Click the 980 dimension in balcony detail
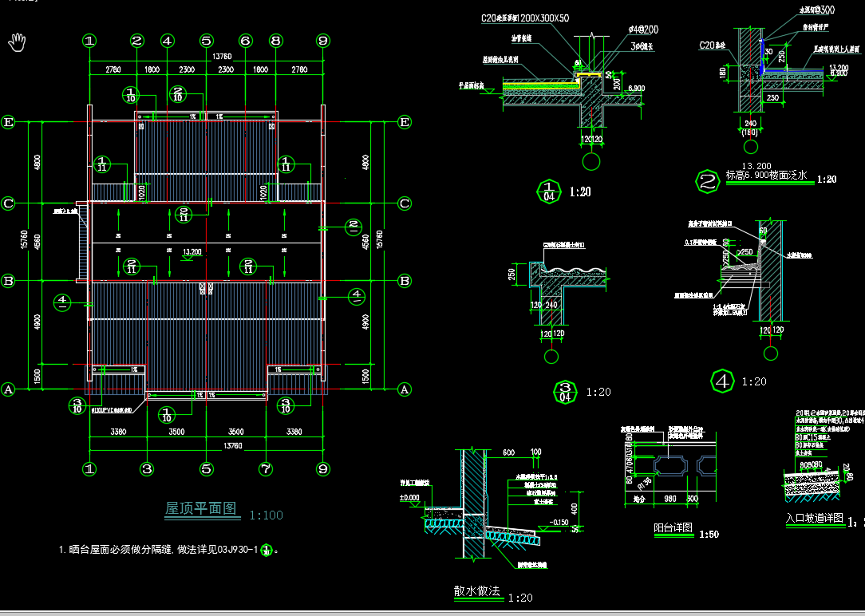Image resolution: width=865 pixels, height=616 pixels. pyautogui.click(x=670, y=499)
